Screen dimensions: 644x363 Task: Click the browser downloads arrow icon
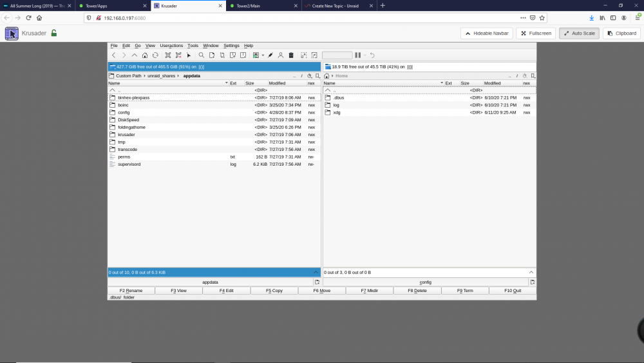pos(591,17)
